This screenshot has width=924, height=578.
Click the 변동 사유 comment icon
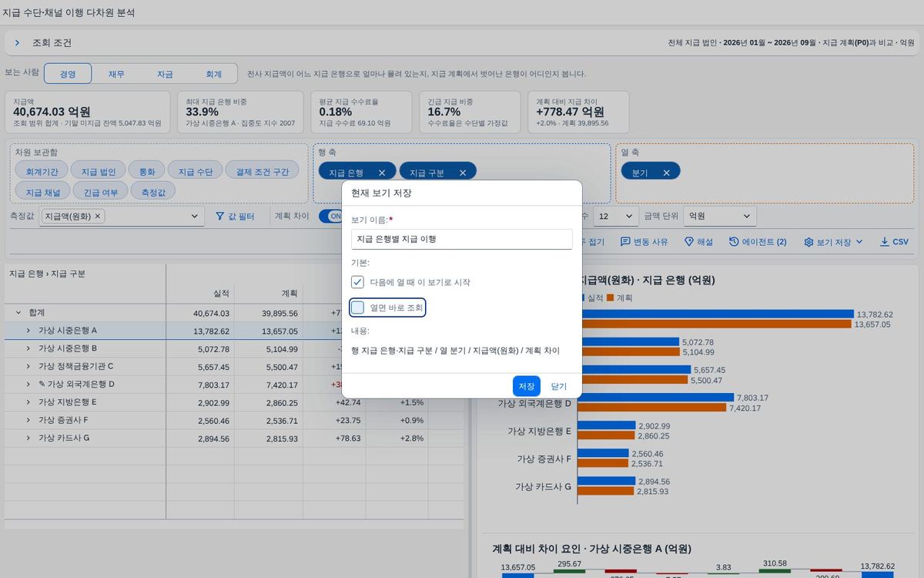[x=625, y=242]
